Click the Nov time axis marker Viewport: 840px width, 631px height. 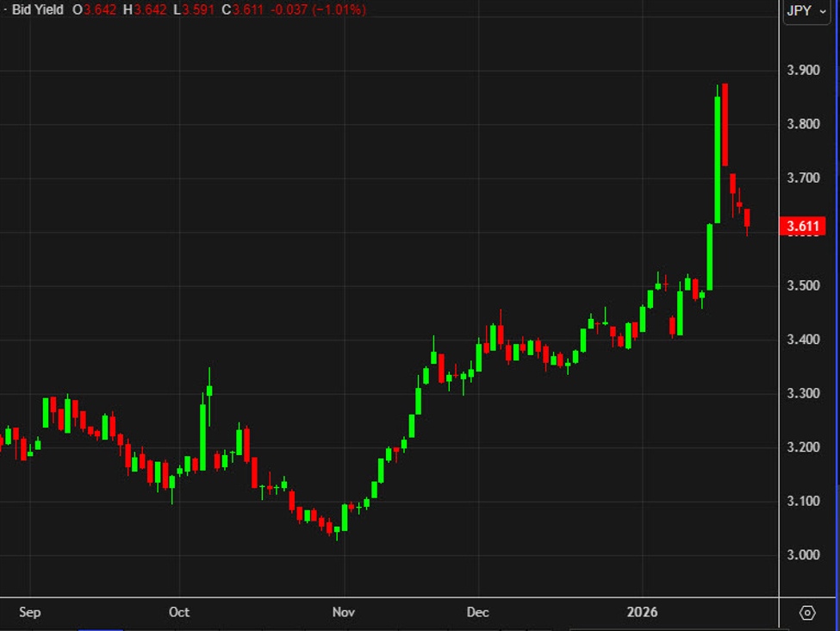pyautogui.click(x=344, y=613)
